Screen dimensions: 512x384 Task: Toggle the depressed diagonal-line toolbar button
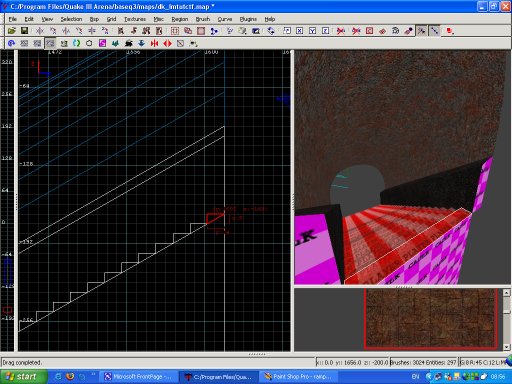point(434,31)
